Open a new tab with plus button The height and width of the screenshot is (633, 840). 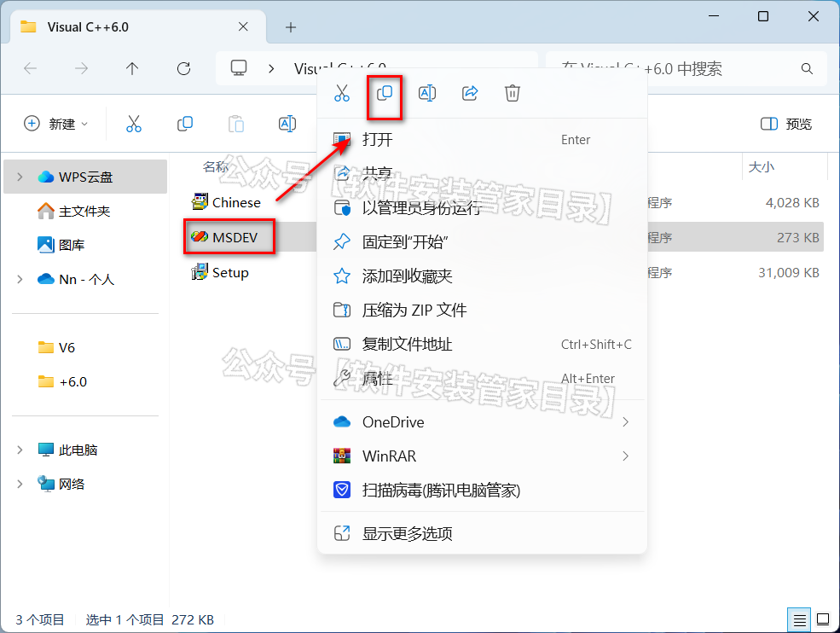[x=290, y=26]
